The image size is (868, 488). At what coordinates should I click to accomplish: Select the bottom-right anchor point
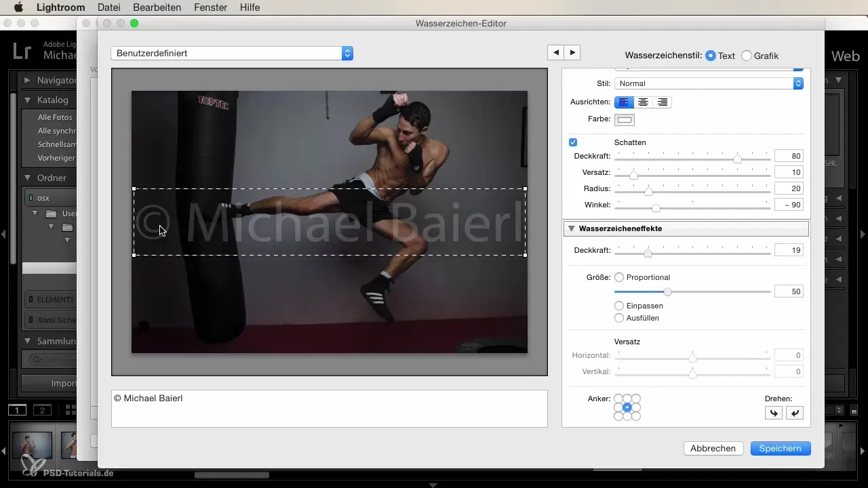click(x=636, y=416)
